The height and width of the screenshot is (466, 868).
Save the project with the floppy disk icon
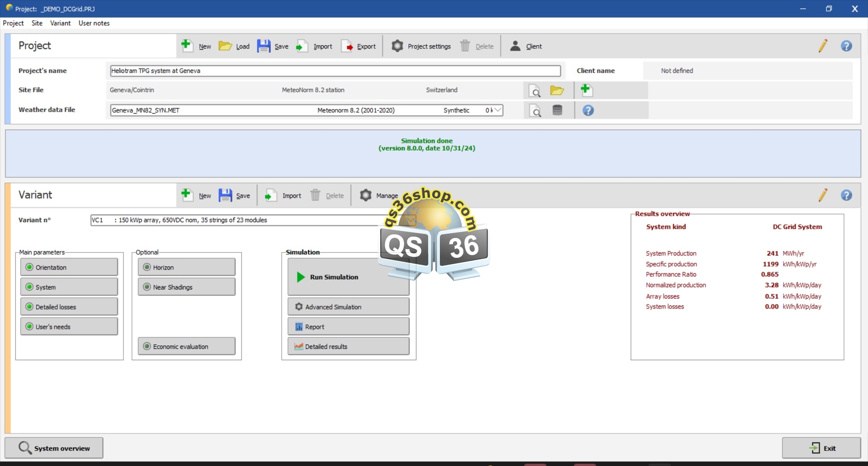tap(264, 46)
